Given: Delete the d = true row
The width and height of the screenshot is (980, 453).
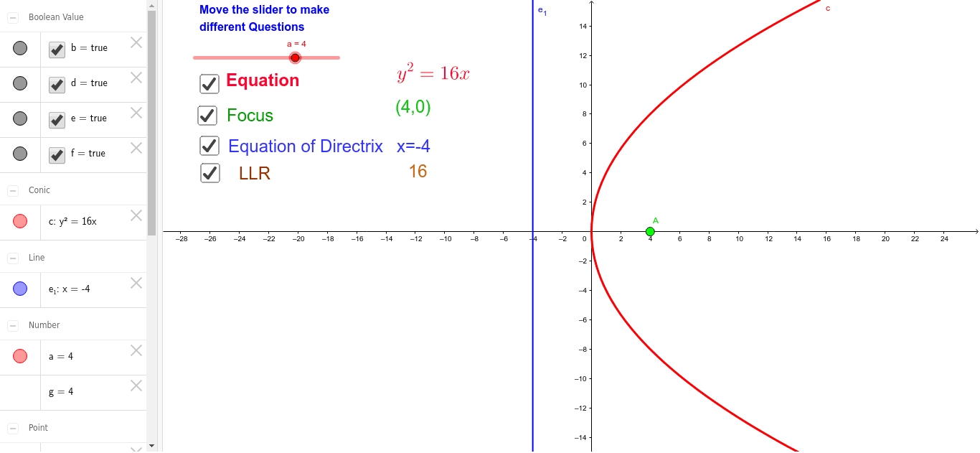Looking at the screenshot, I should point(136,78).
